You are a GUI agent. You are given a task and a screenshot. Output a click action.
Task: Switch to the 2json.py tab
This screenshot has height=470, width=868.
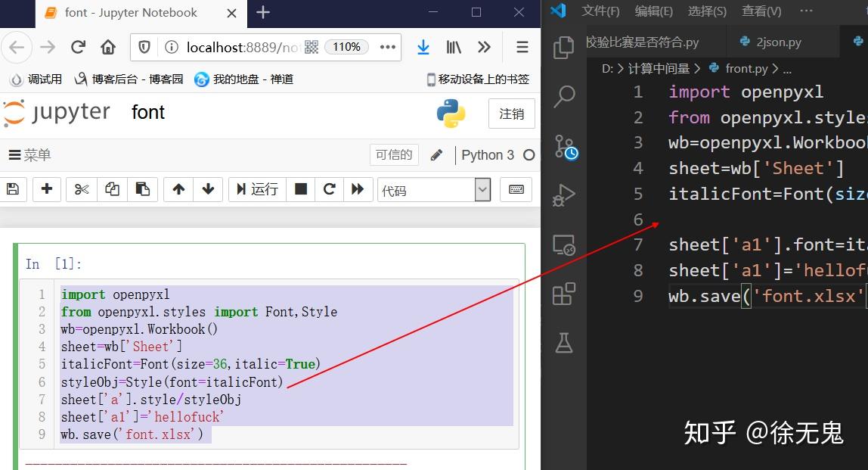[x=770, y=42]
